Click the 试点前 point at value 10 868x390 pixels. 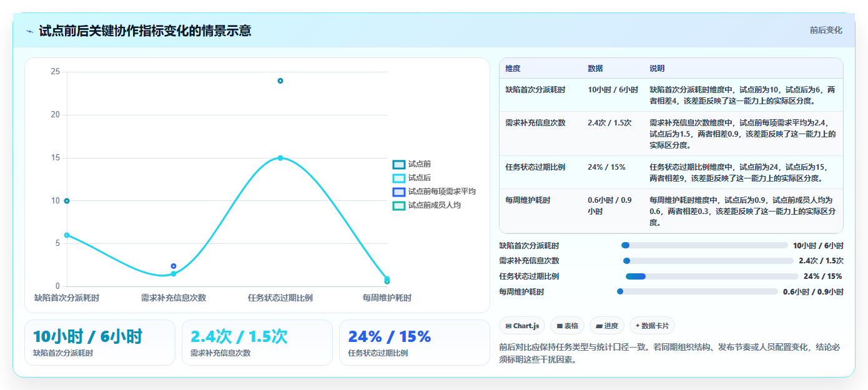tap(67, 201)
